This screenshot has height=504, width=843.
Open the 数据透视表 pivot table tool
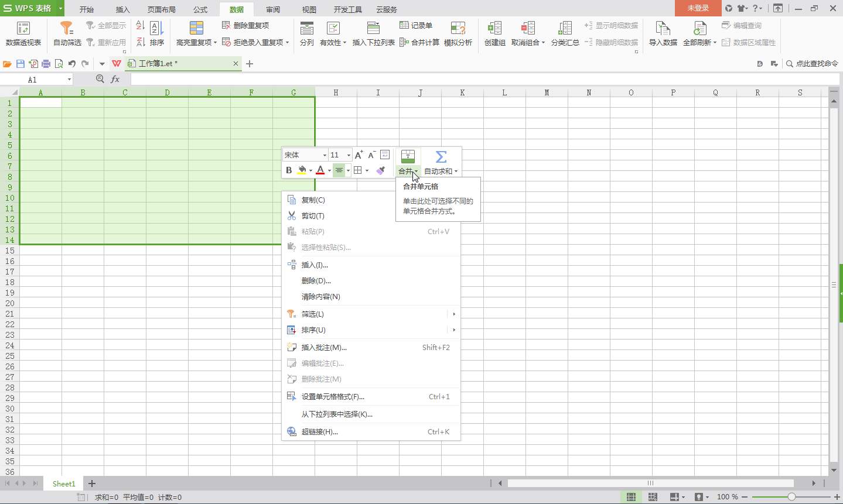[23, 33]
